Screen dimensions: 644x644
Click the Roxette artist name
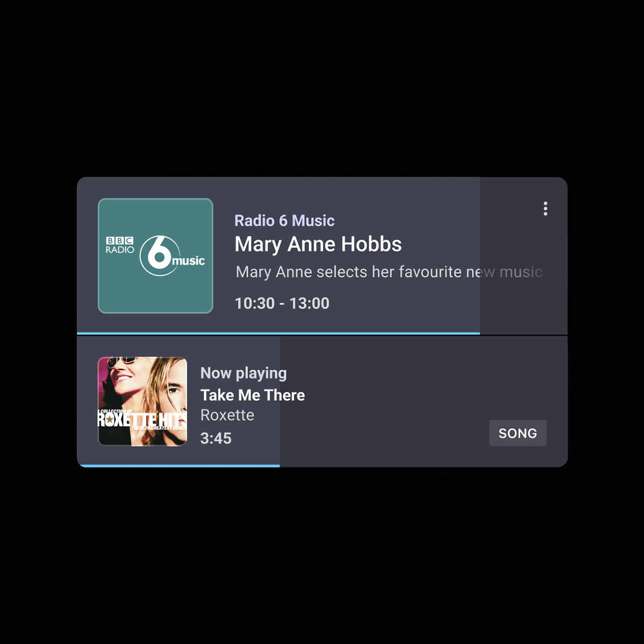(x=227, y=415)
